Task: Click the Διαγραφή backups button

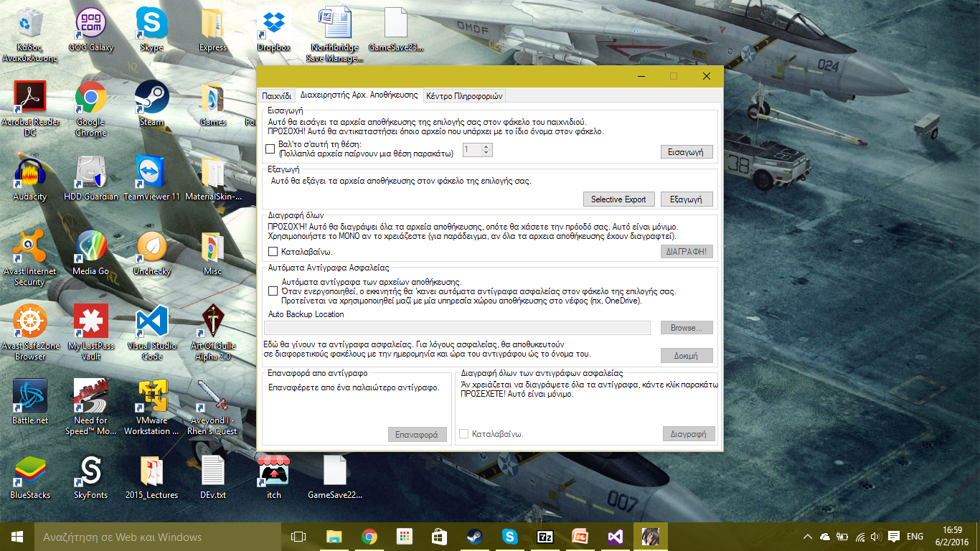Action: click(x=689, y=434)
